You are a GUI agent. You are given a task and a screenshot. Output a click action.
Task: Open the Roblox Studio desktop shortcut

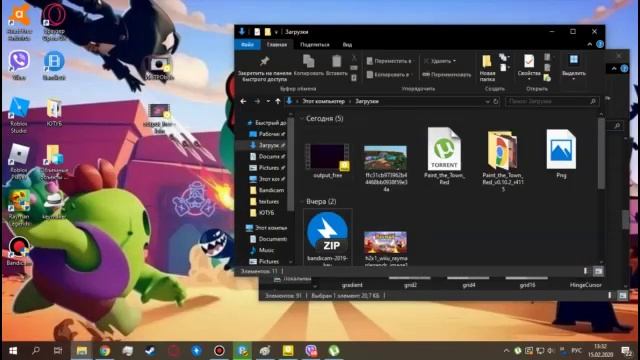19,116
